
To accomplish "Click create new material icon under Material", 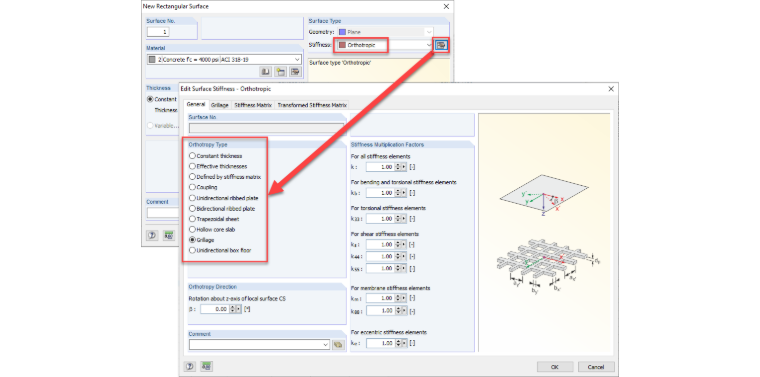I will (280, 72).
